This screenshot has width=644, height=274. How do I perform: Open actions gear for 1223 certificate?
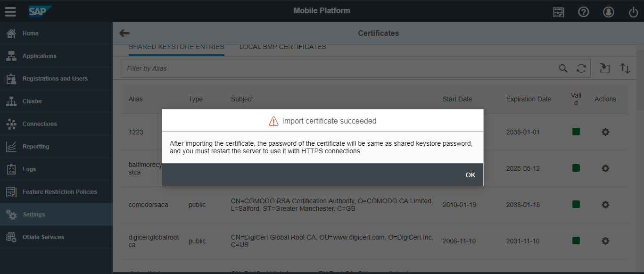(x=605, y=132)
